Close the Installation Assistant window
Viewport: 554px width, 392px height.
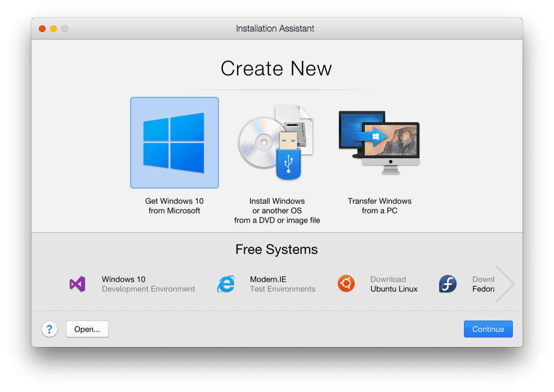(x=42, y=29)
